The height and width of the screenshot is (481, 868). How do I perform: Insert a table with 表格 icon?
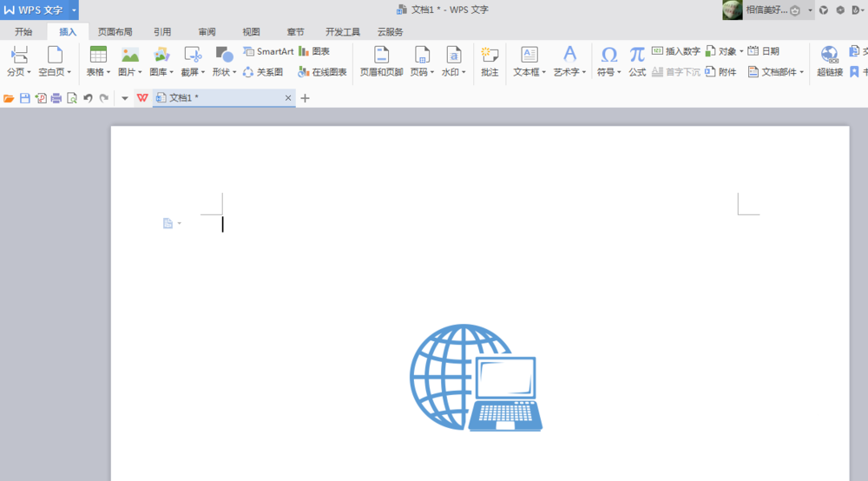click(98, 56)
